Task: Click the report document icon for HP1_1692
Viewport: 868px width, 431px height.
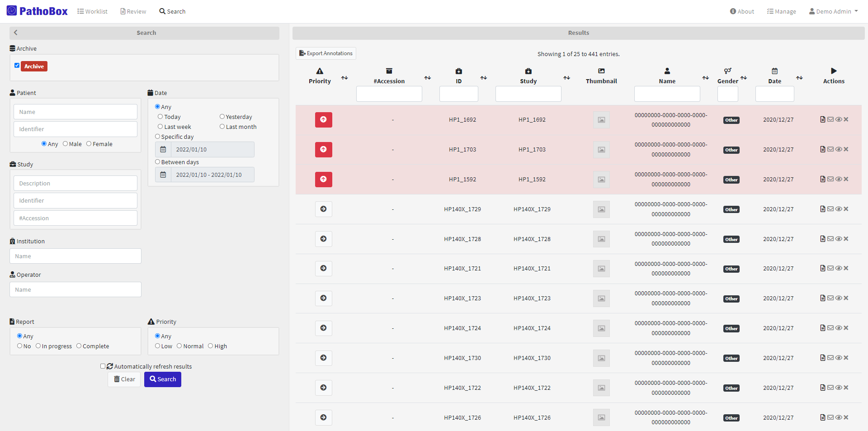Action: [x=822, y=119]
